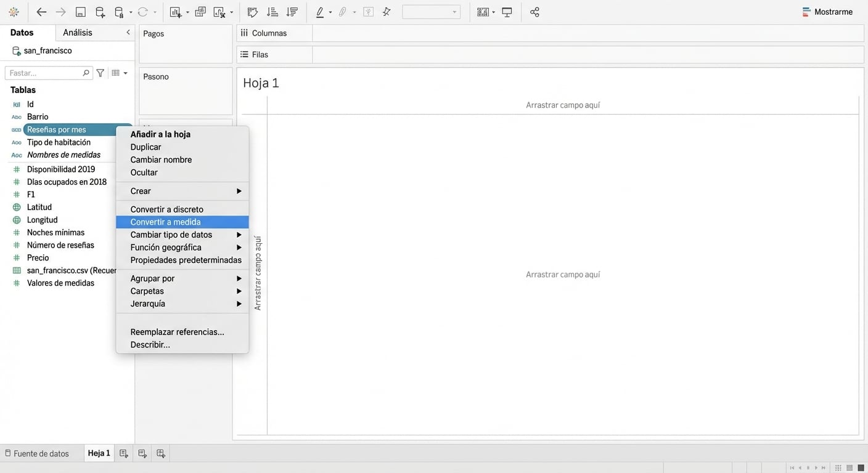Click the save workbook icon
The width and height of the screenshot is (868, 473).
[x=80, y=12]
